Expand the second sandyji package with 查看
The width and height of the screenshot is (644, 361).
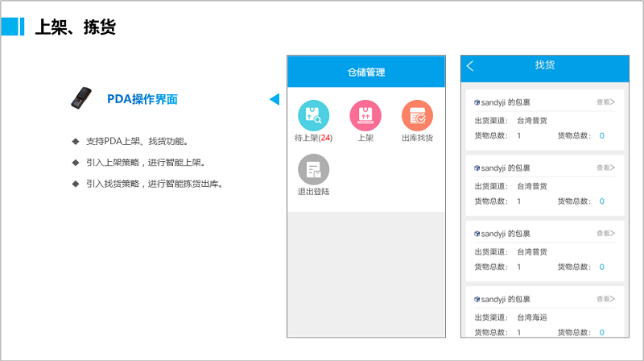pyautogui.click(x=605, y=168)
